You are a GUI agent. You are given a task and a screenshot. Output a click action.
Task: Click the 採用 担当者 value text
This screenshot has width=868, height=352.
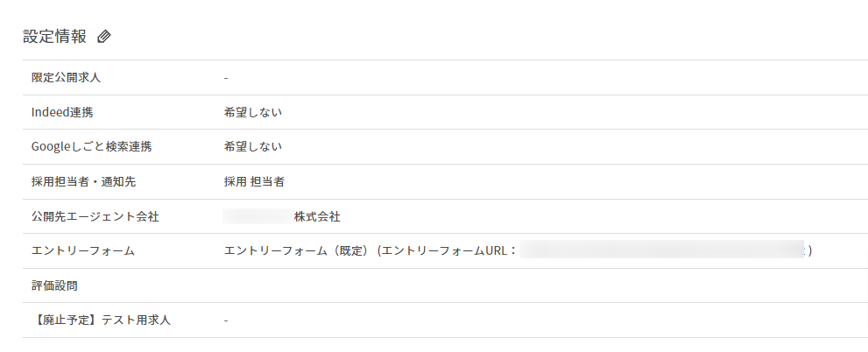click(254, 181)
